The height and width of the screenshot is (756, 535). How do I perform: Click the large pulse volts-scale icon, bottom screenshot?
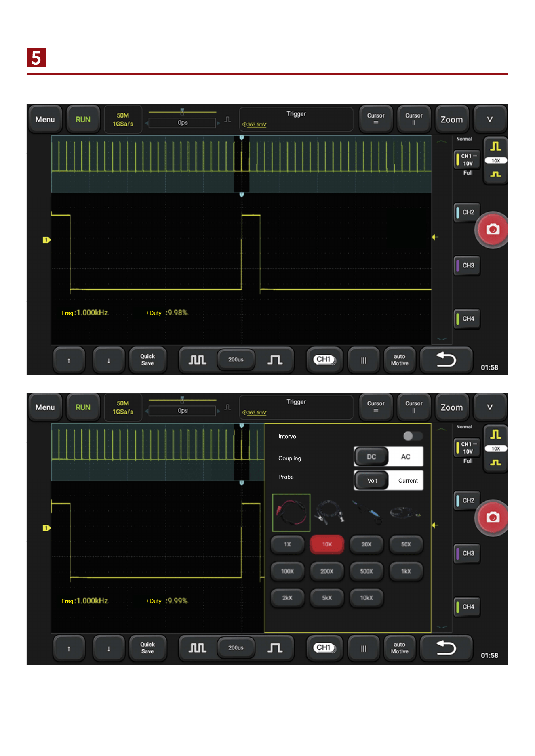[495, 435]
